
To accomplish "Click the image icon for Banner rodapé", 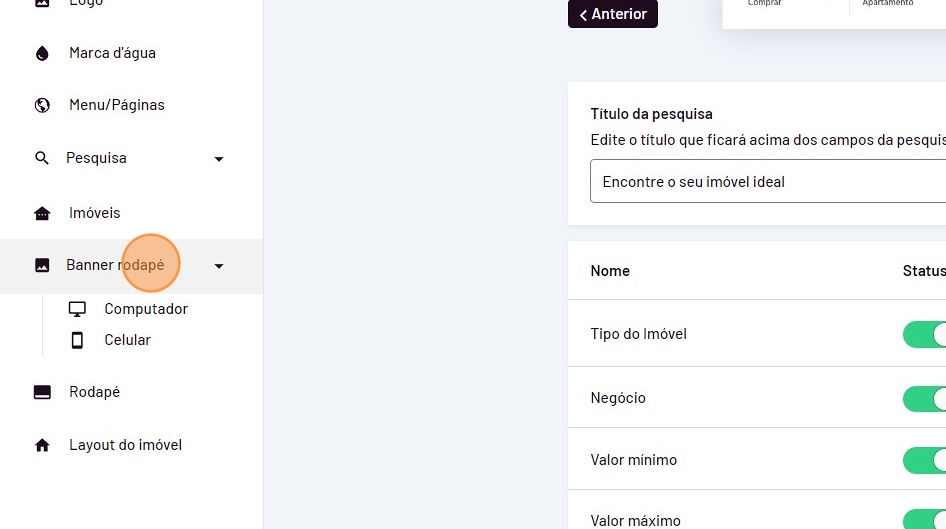I will 42,265.
